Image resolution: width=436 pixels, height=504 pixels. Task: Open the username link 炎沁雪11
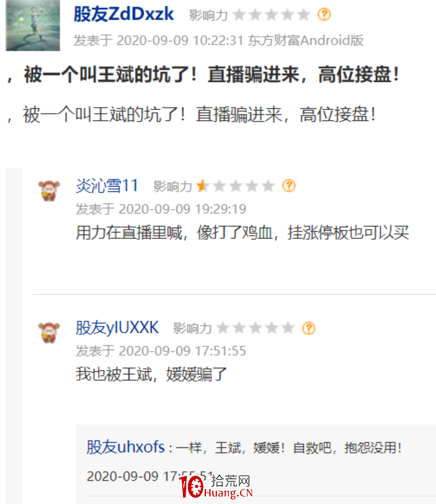pyautogui.click(x=107, y=186)
